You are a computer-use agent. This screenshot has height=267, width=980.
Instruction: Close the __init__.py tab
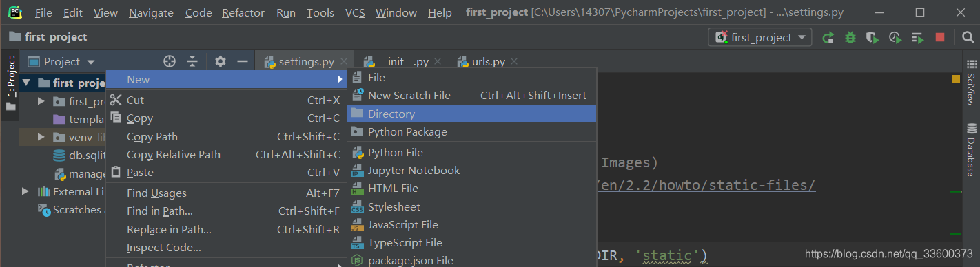[438, 62]
